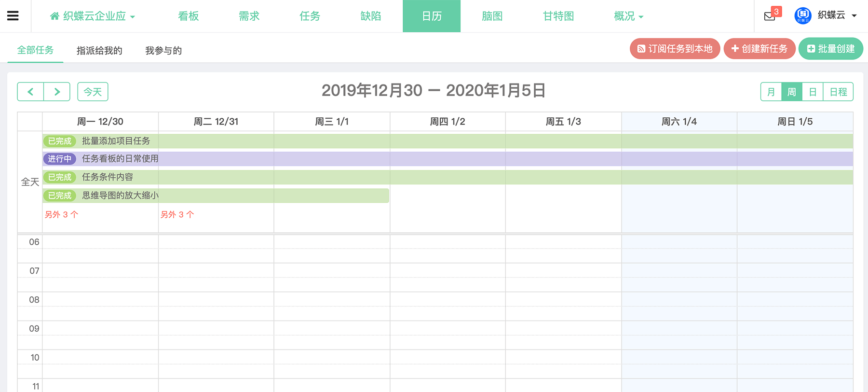Go to previous week arrow
This screenshot has height=392, width=868.
click(30, 92)
